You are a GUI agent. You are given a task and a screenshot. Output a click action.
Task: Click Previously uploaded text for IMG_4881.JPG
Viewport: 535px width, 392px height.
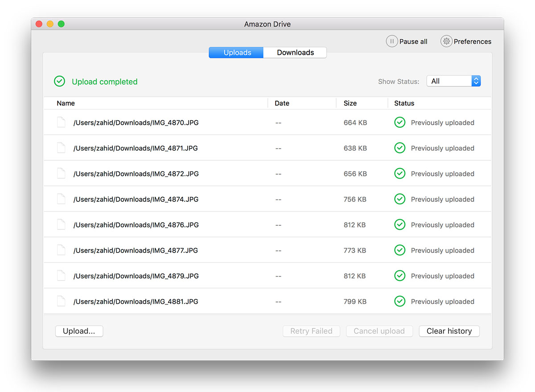tap(442, 302)
